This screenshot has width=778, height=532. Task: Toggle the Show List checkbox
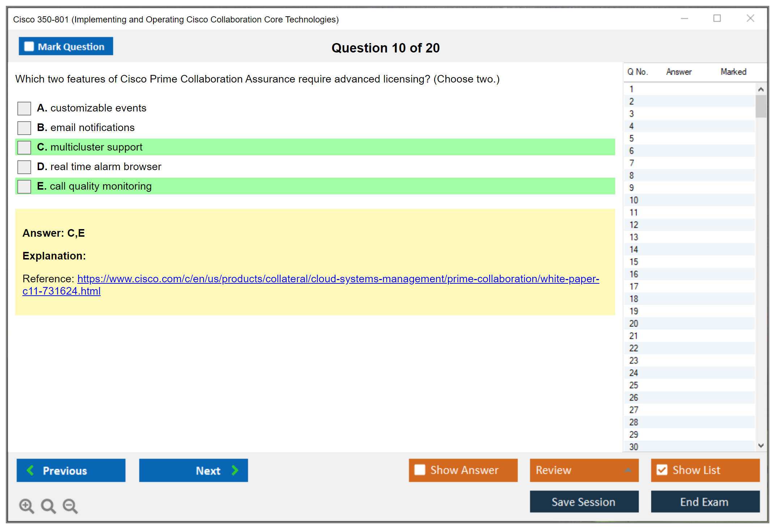point(662,470)
